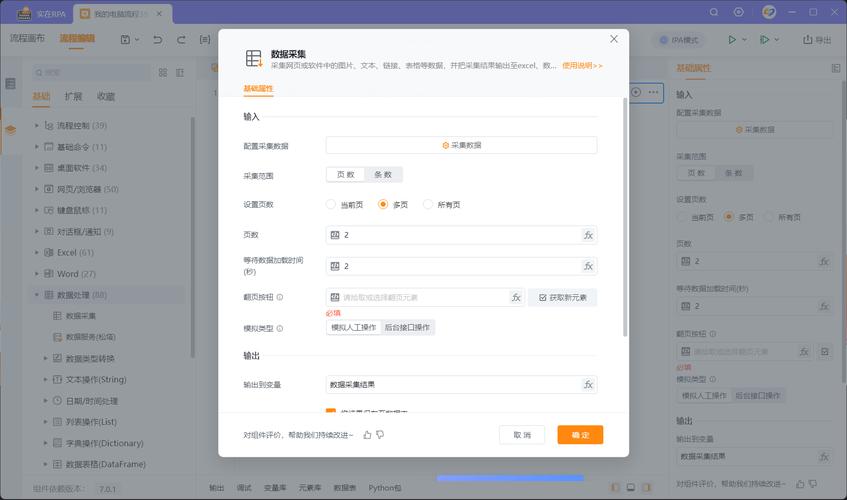Click the user avatar in the title bar
This screenshot has height=500, width=847.
coord(769,12)
